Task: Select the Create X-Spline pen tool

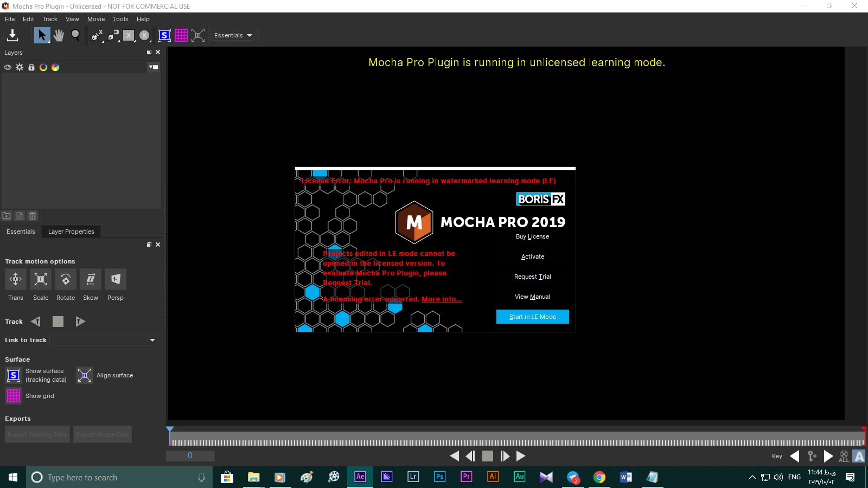Action: [97, 35]
